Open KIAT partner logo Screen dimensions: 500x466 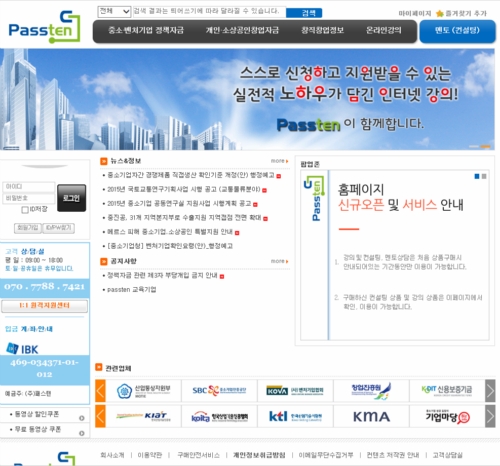tap(144, 416)
